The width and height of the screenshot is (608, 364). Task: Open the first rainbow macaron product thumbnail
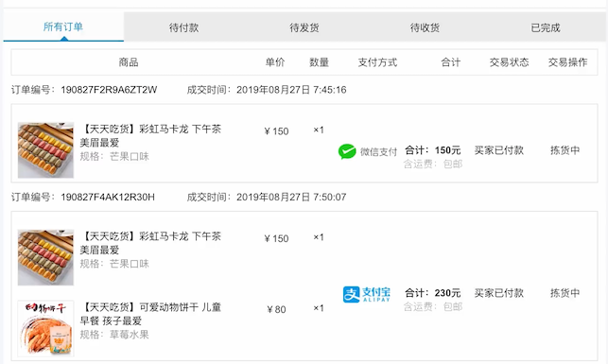coord(45,150)
